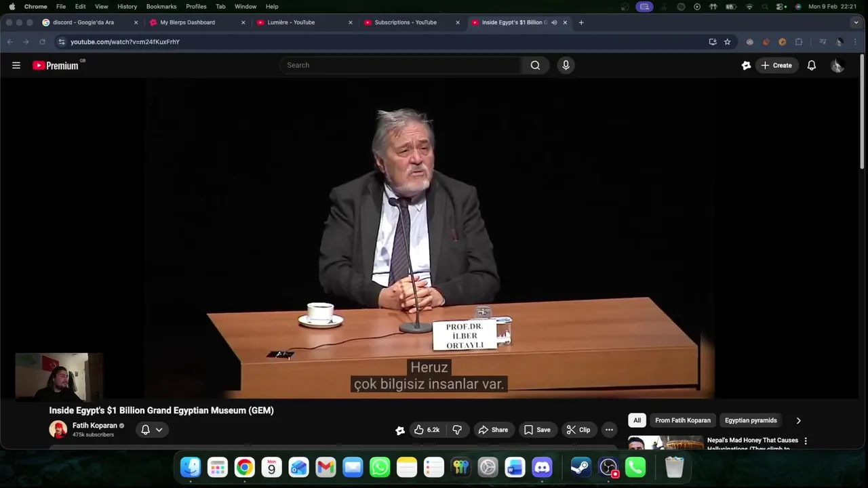Close the Subscriptions - YouTube tab
The height and width of the screenshot is (488, 868).
(x=458, y=22)
